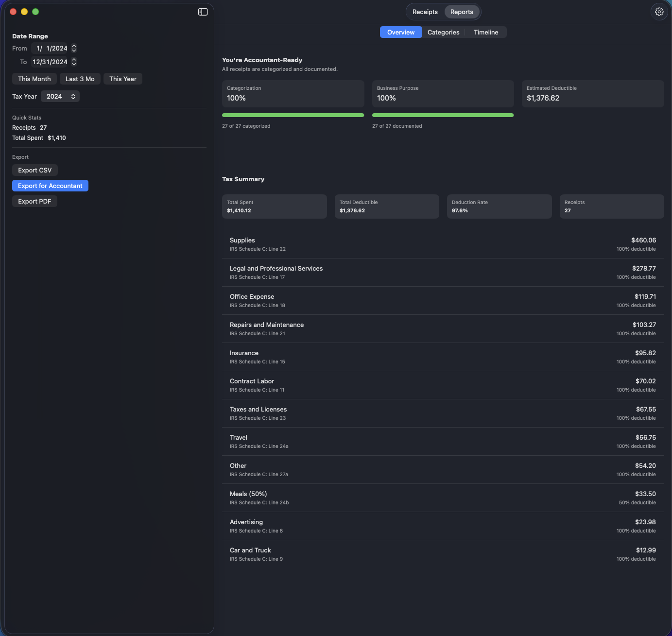
Task: Open the Tax Year dropdown
Action: coord(60,96)
